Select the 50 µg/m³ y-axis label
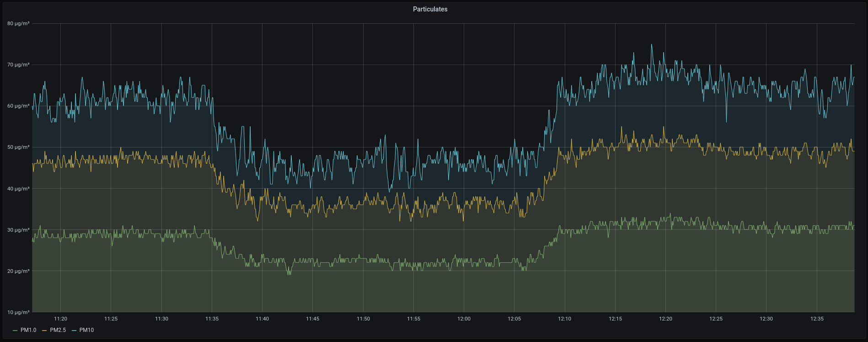Image resolution: width=868 pixels, height=342 pixels. (x=18, y=147)
